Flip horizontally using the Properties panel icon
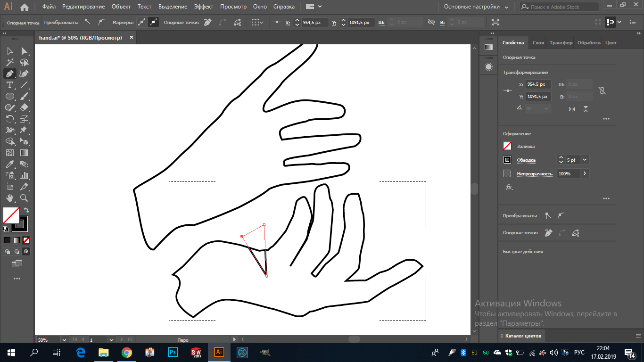The width and height of the screenshot is (644, 362). pos(572,109)
